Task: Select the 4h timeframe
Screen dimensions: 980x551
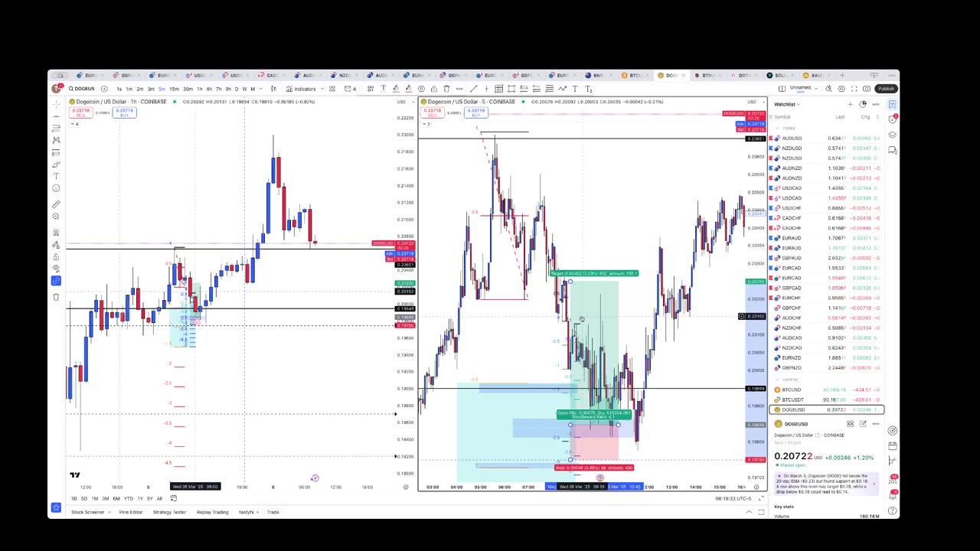Action: (x=209, y=89)
